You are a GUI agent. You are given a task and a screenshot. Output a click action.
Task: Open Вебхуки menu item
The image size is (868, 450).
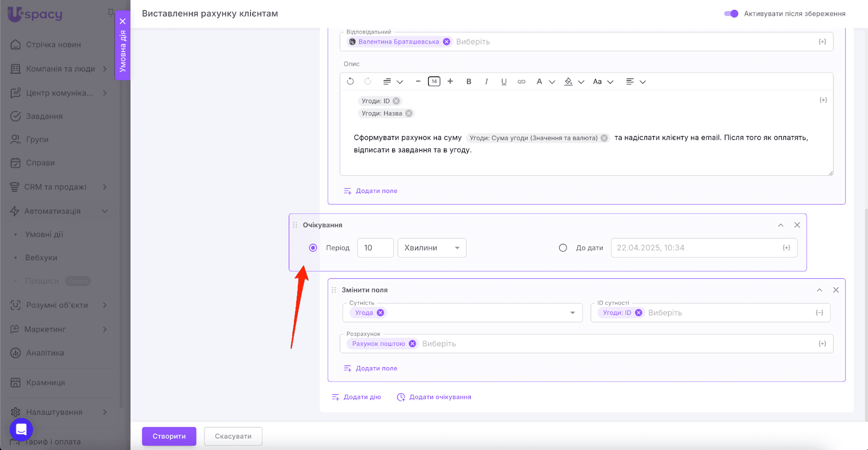tap(41, 258)
